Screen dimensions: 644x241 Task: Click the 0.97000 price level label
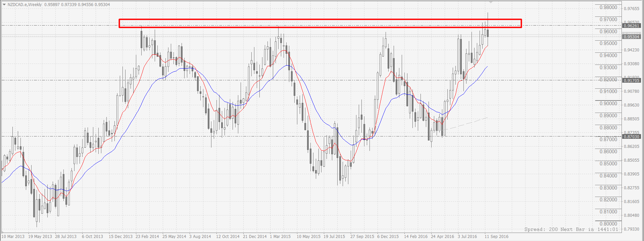608,19
